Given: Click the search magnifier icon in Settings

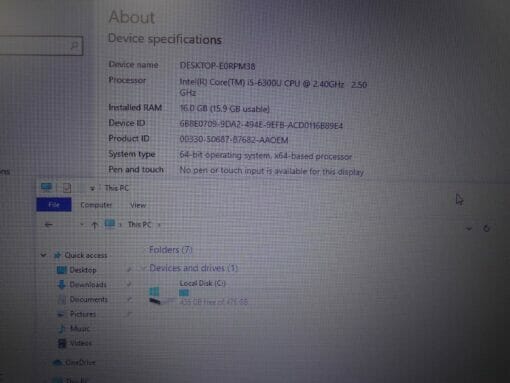Looking at the screenshot, I should click(74, 45).
